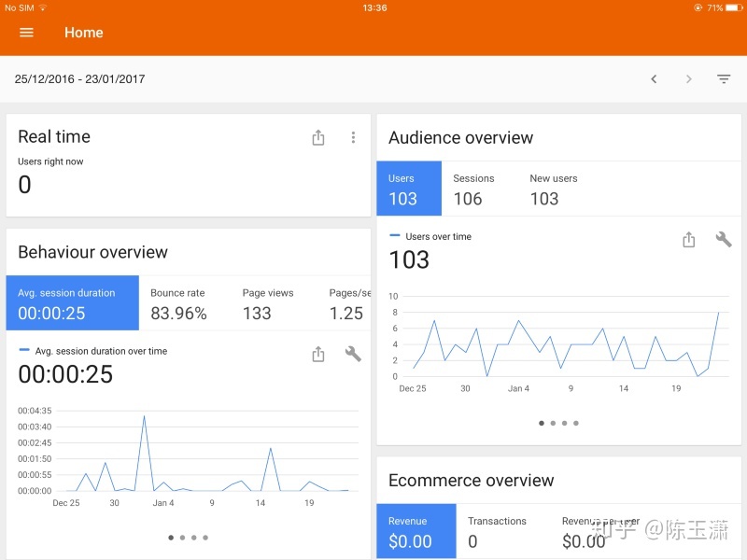Tap the 13:36 clock in status bar
The image size is (747, 560).
pos(374,7)
